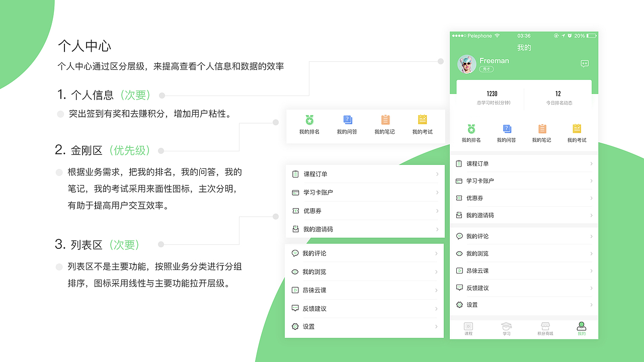Tap the 我的笔记 notebook icon
The image size is (644, 362).
pyautogui.click(x=541, y=130)
